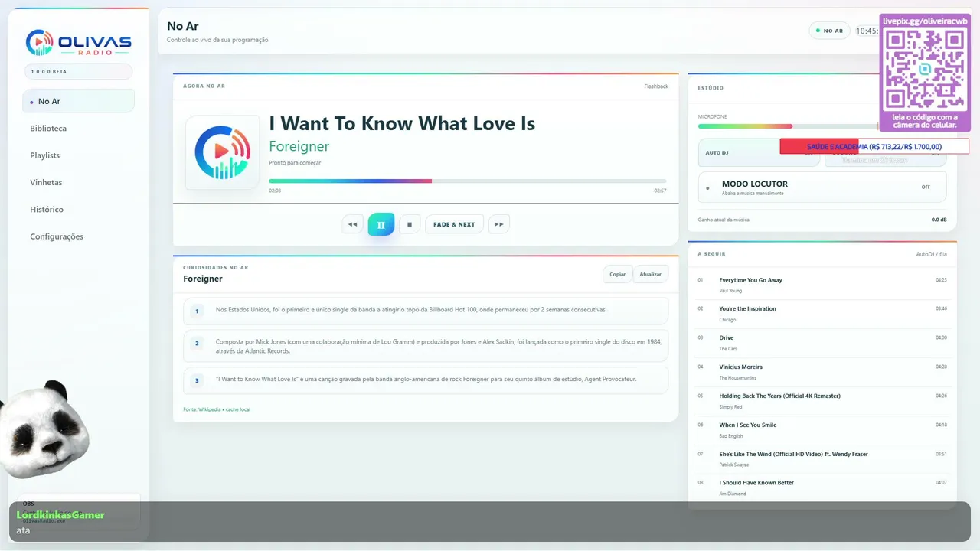The height and width of the screenshot is (551, 980).
Task: Click curiosity number 2 about Mick Jones
Action: [426, 346]
